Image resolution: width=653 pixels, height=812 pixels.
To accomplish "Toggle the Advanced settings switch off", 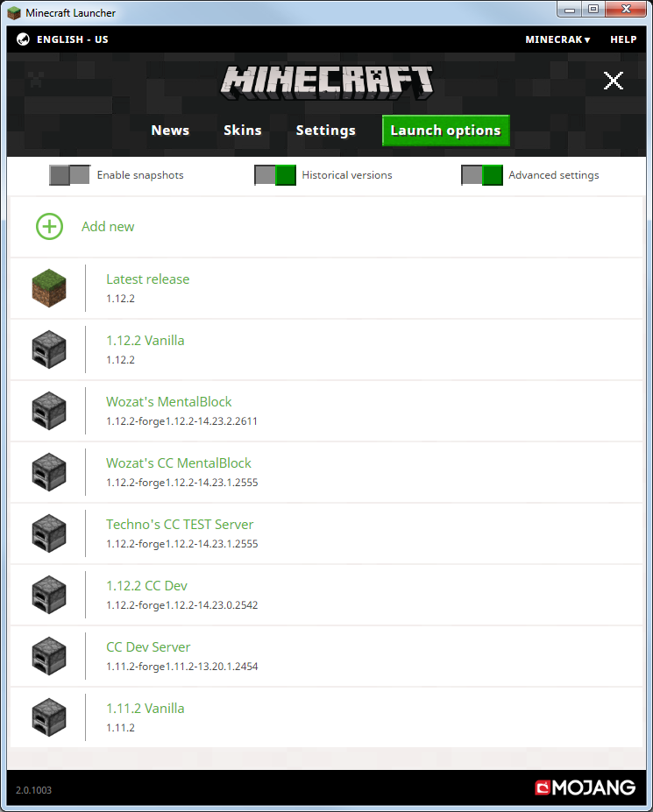I will click(482, 175).
